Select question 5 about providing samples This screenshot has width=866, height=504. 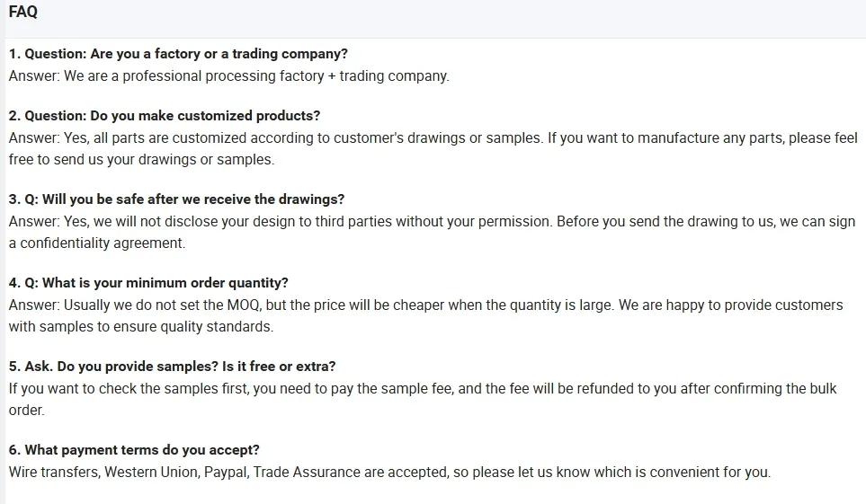[172, 367]
